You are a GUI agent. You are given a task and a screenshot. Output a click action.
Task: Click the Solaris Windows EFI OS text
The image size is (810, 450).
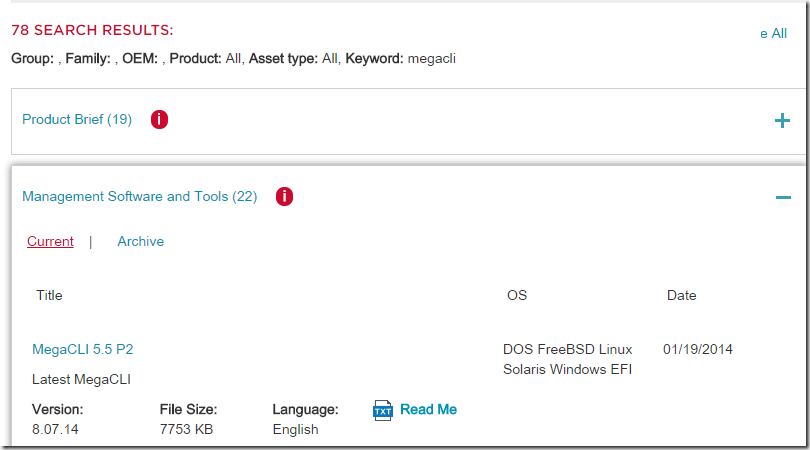[568, 369]
